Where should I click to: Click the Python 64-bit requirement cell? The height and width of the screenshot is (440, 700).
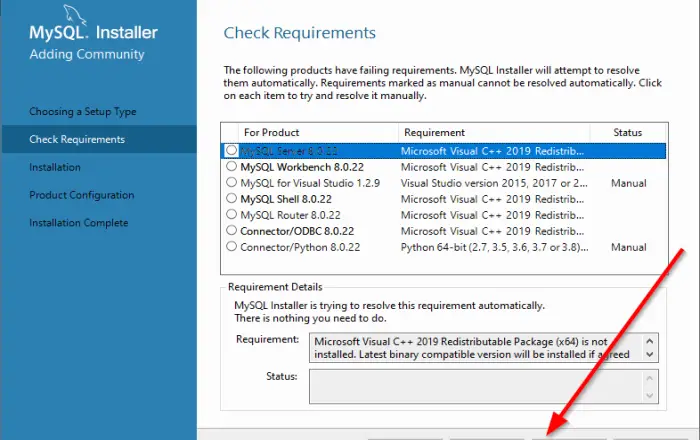click(x=494, y=247)
